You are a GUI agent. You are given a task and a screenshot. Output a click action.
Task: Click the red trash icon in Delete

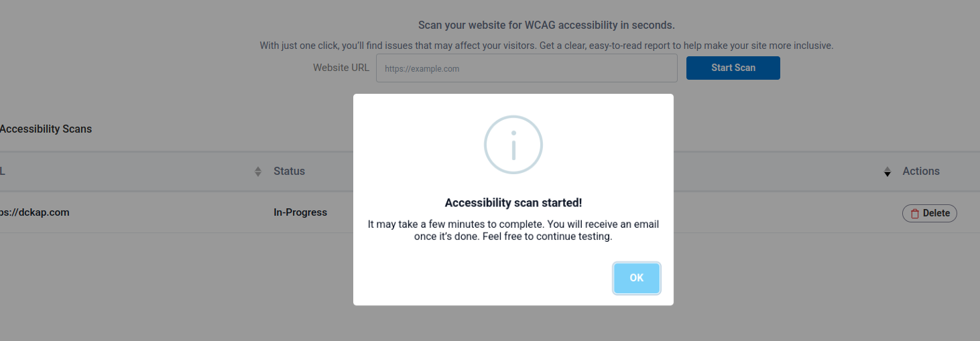915,214
